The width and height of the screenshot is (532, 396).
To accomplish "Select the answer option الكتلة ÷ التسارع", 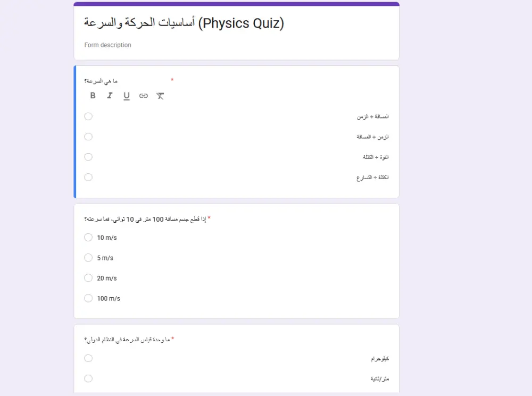I will (88, 177).
